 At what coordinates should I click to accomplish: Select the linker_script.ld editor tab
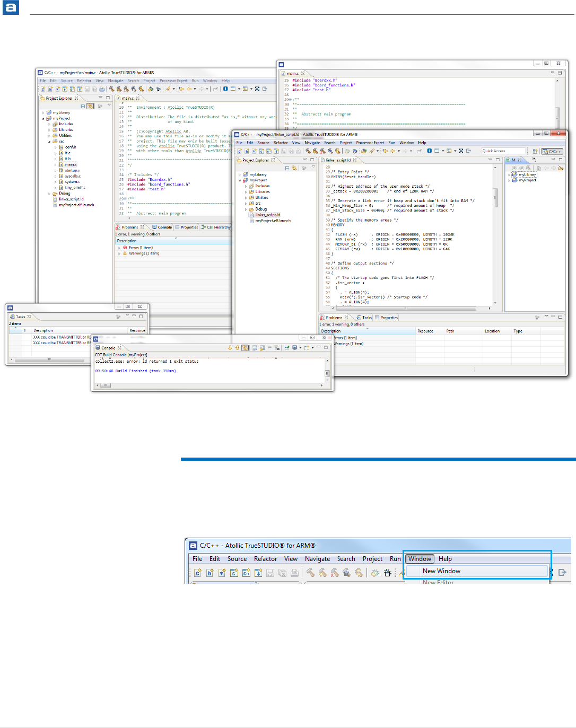pos(338,160)
